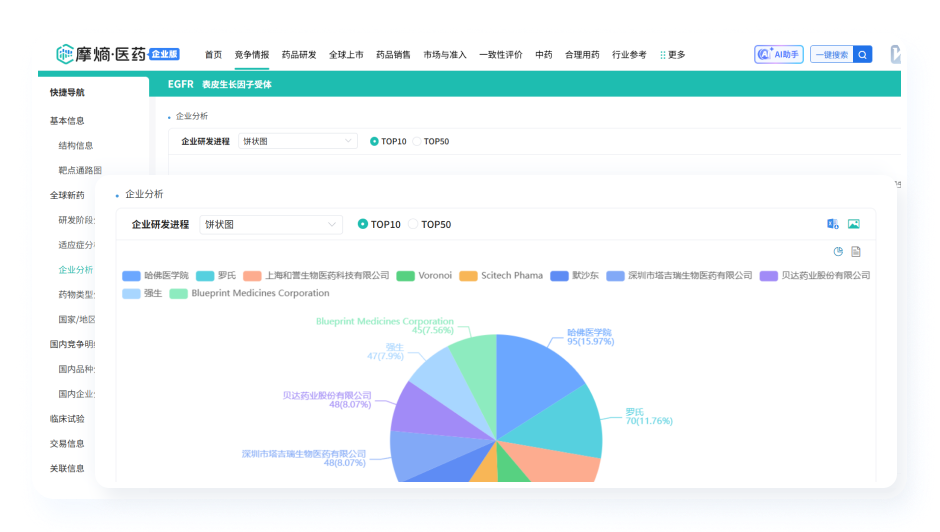Open 药品研发 menu

click(299, 55)
